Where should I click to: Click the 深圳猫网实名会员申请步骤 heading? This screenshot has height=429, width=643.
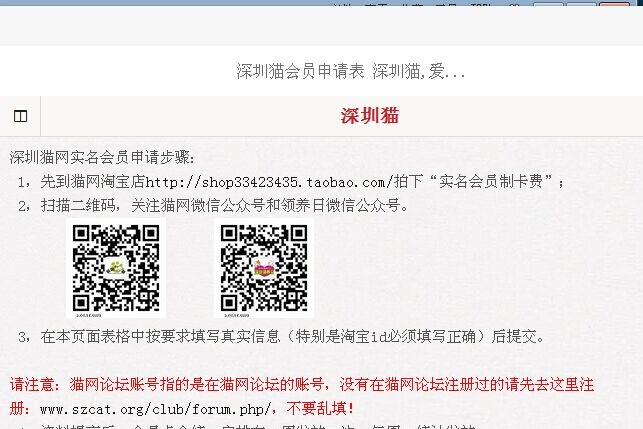tap(102, 157)
